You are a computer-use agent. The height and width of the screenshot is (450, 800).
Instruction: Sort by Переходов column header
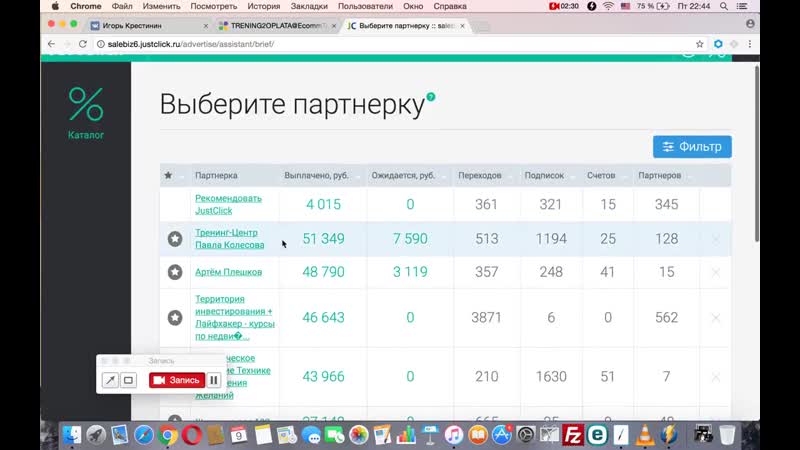[480, 175]
